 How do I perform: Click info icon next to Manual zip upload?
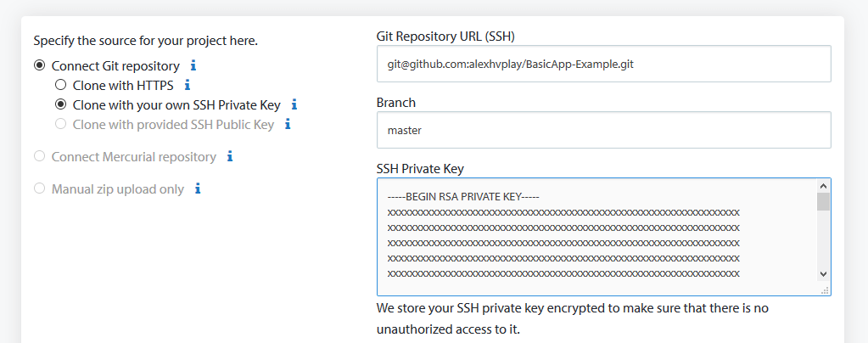point(198,189)
